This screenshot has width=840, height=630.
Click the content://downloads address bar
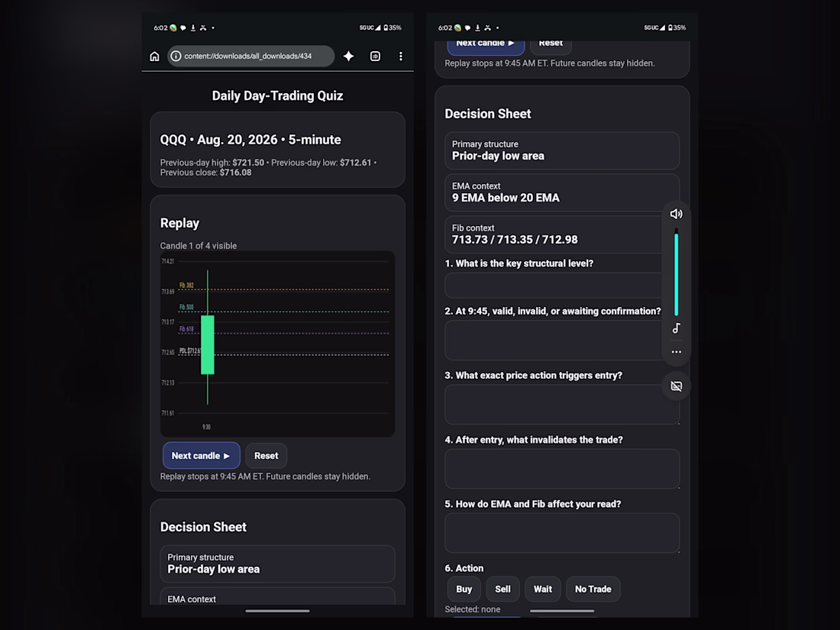point(250,57)
